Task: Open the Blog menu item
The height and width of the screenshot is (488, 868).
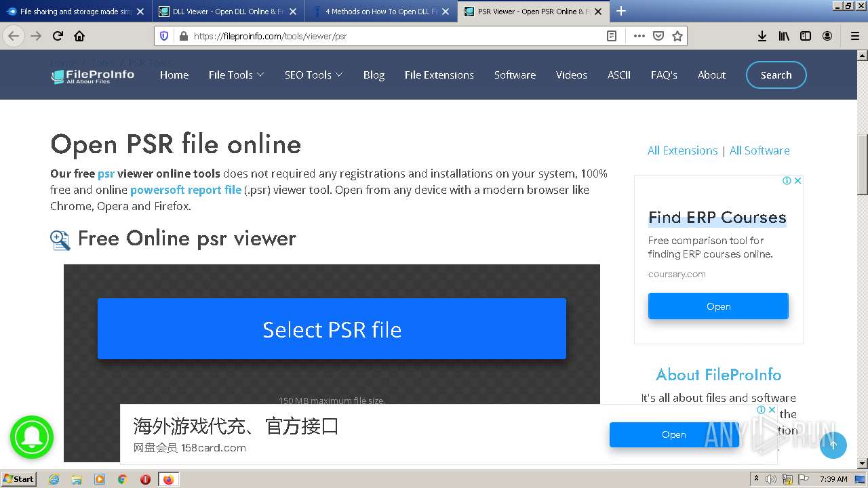Action: click(x=374, y=75)
